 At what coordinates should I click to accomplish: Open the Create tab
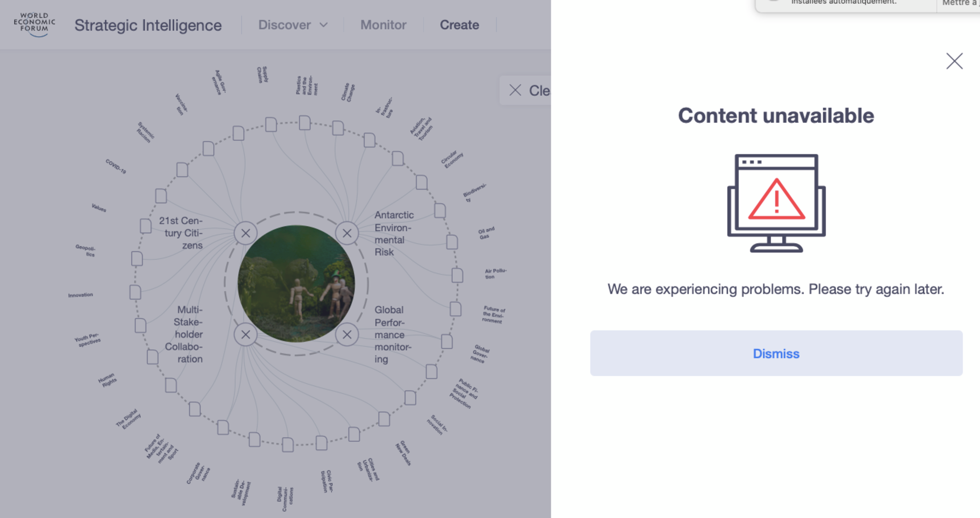point(459,25)
